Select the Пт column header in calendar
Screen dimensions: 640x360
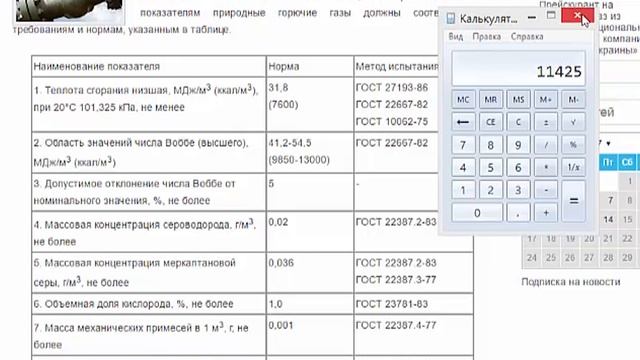click(x=608, y=162)
